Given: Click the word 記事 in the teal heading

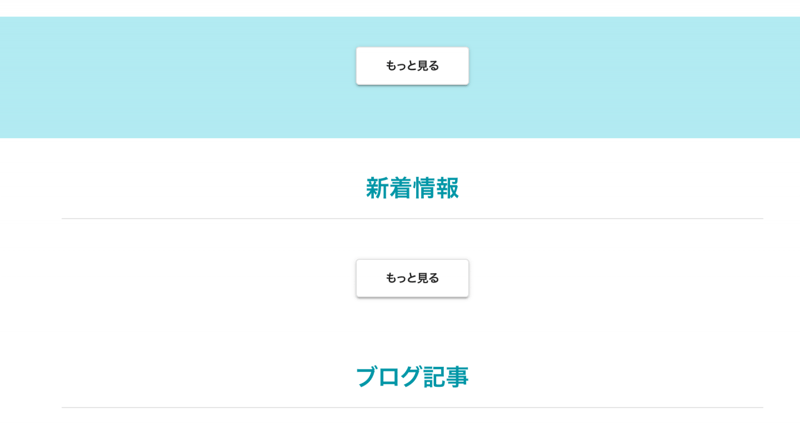Looking at the screenshot, I should [x=446, y=377].
